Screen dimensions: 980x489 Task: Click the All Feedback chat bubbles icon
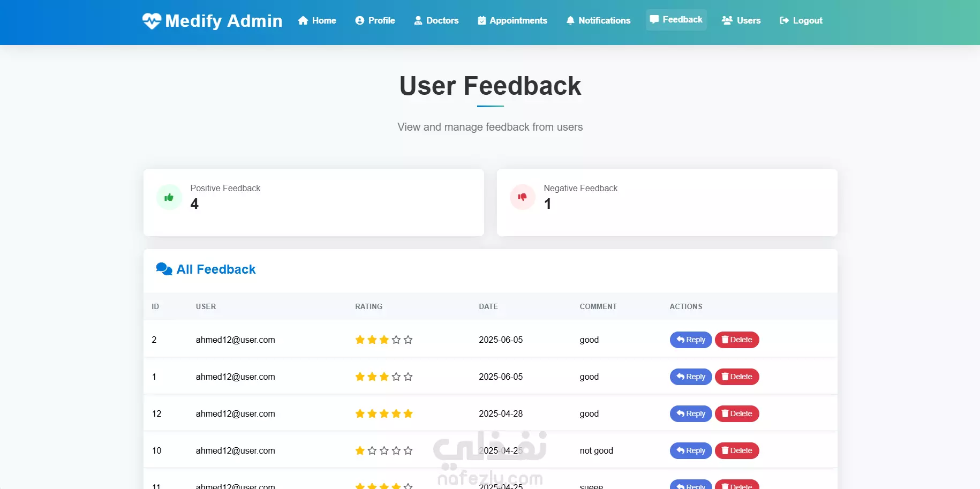pyautogui.click(x=164, y=269)
